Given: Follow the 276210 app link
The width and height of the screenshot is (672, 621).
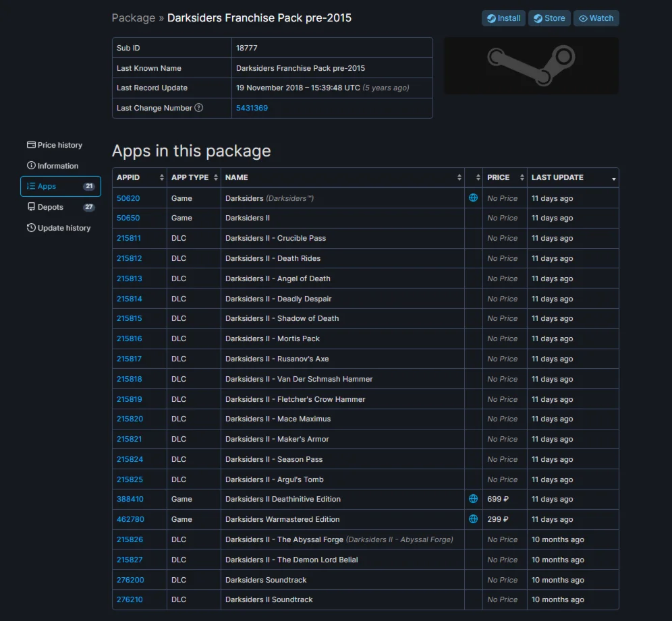Looking at the screenshot, I should tap(130, 599).
